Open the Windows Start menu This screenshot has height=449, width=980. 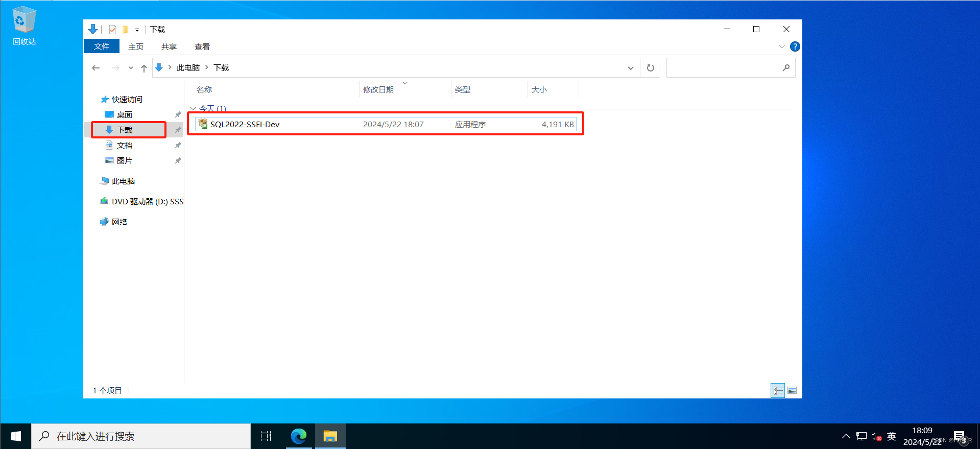coord(16,436)
